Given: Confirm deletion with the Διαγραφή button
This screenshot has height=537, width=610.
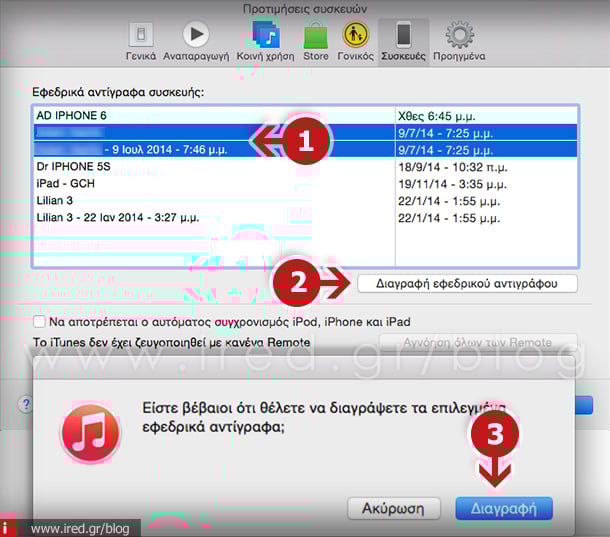Looking at the screenshot, I should click(504, 508).
